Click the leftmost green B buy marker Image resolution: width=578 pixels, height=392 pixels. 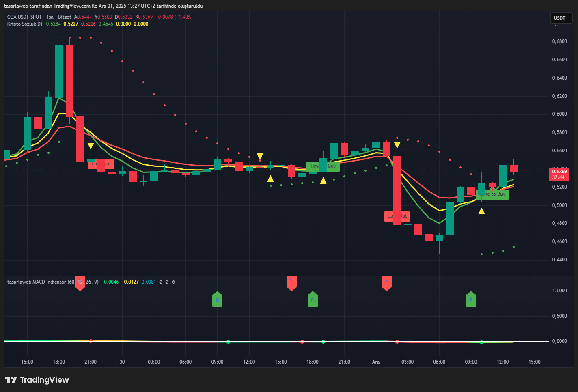217,300
